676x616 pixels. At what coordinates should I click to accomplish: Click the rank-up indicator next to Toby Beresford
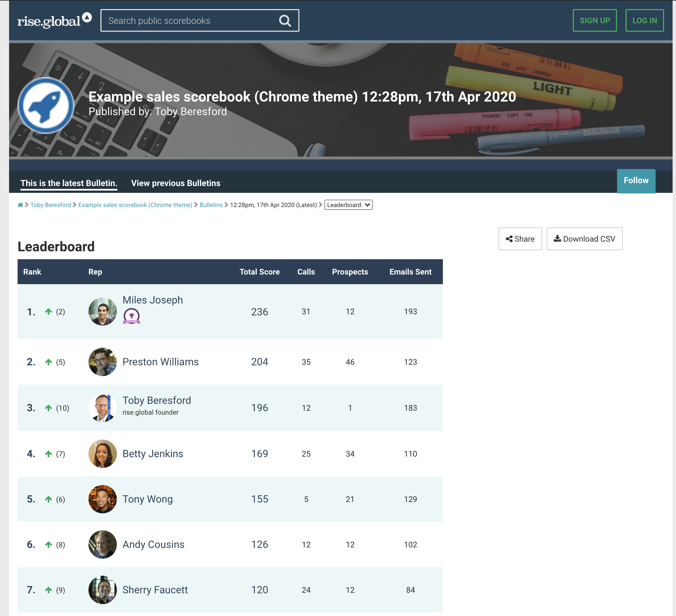(x=48, y=408)
